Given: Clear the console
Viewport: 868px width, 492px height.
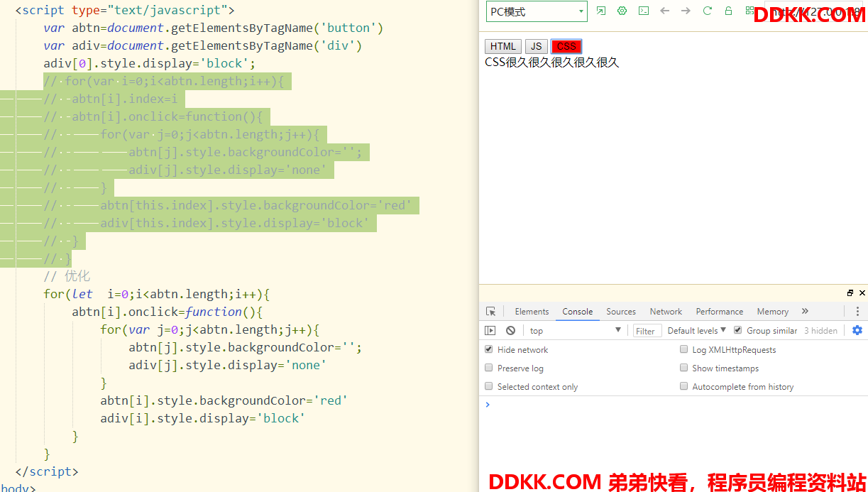Looking at the screenshot, I should tap(510, 331).
